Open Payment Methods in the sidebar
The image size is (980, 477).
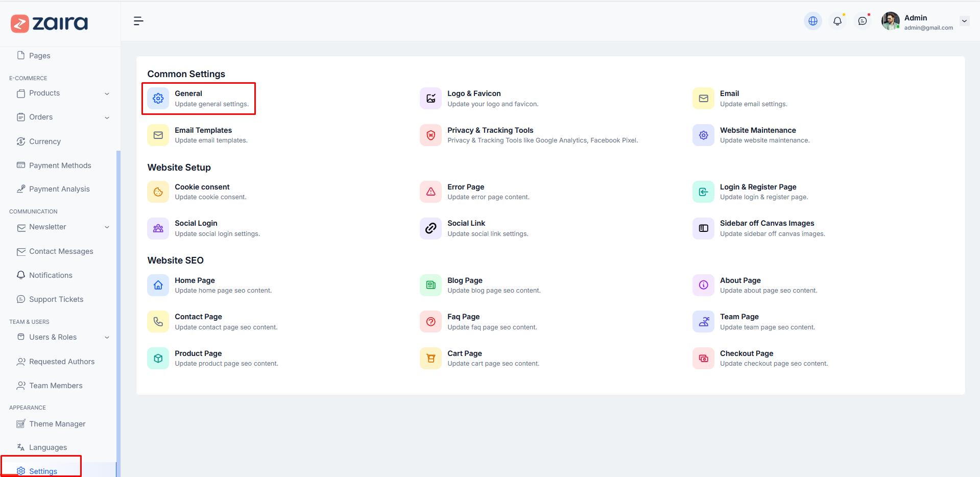point(60,165)
